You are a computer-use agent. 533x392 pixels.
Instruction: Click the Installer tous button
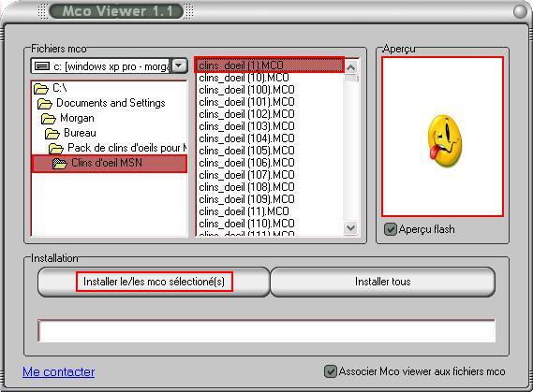(383, 282)
